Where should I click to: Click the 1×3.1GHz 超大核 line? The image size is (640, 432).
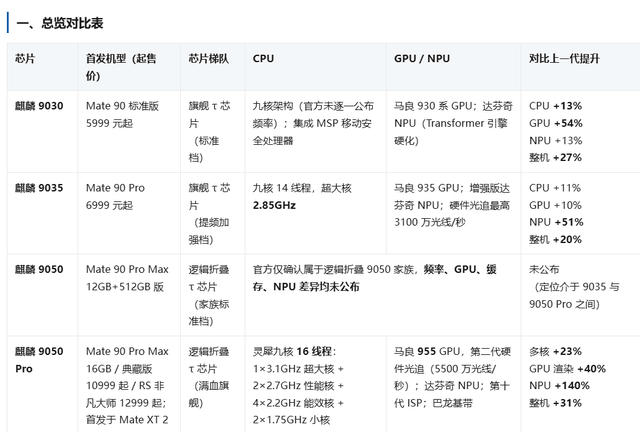click(x=298, y=369)
